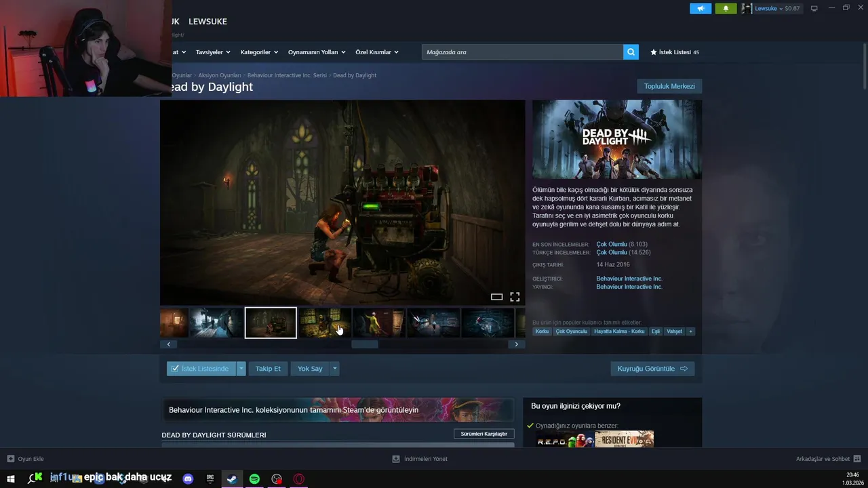Open Discord from the taskbar

pos(189,479)
